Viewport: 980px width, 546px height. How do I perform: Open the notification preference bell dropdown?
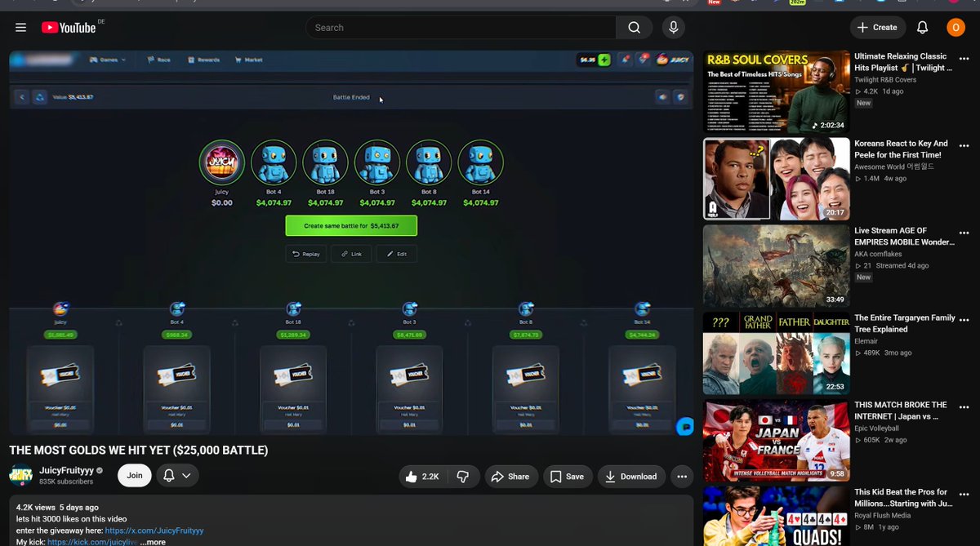point(177,476)
